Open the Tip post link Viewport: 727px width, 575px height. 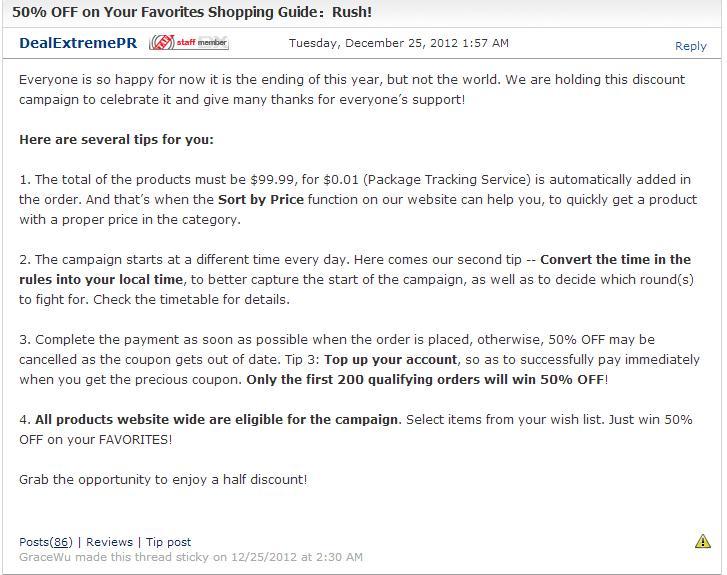coord(168,542)
